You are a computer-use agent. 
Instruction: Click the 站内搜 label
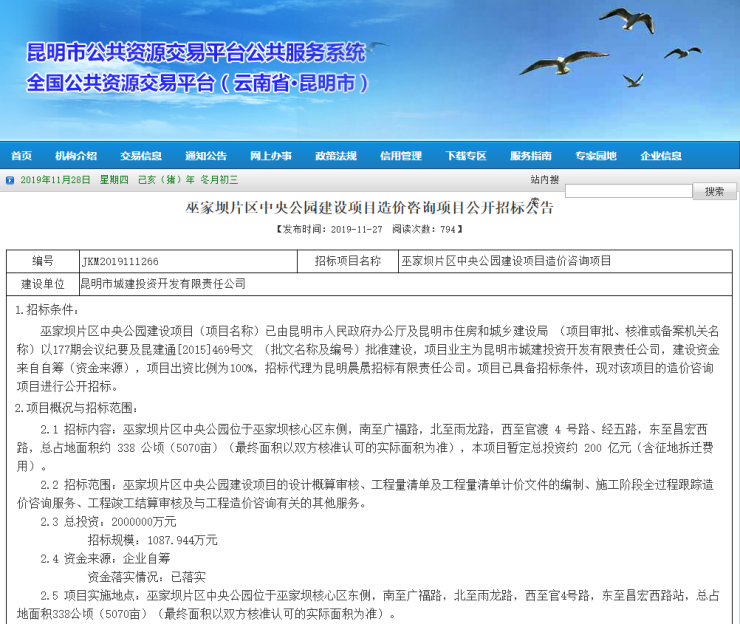coord(544,179)
